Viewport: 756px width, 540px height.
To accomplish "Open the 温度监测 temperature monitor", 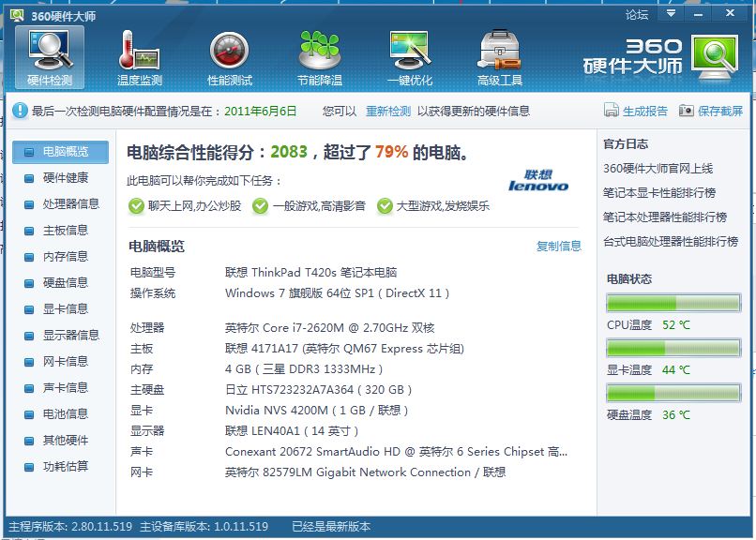I will [x=140, y=57].
